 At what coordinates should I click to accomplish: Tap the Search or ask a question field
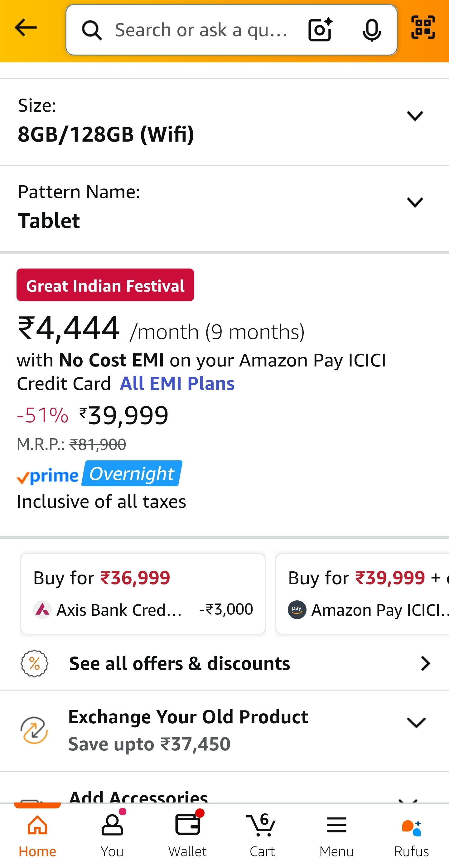(202, 30)
